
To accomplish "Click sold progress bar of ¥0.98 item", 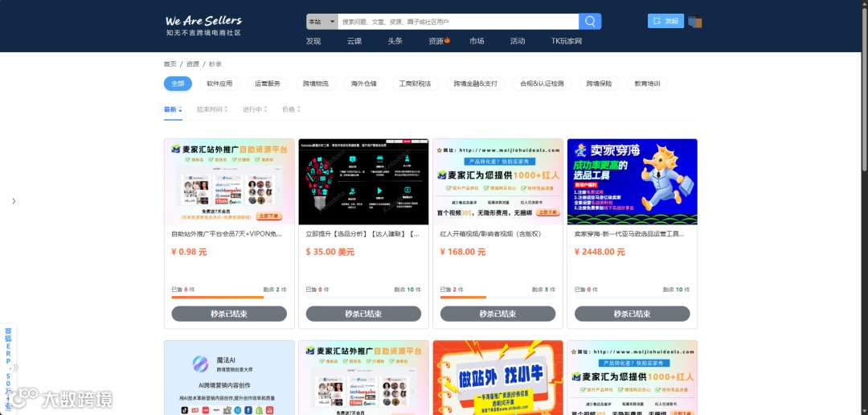I will (229, 298).
